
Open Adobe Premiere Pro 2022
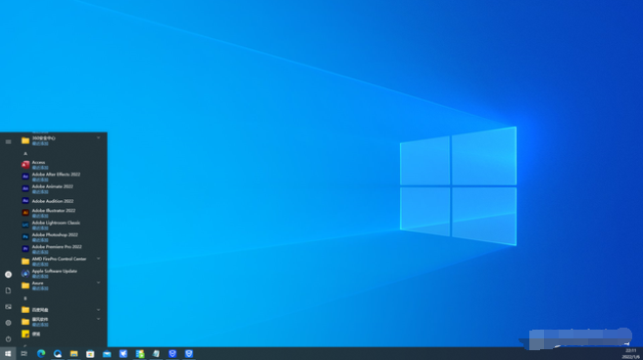coord(62,249)
